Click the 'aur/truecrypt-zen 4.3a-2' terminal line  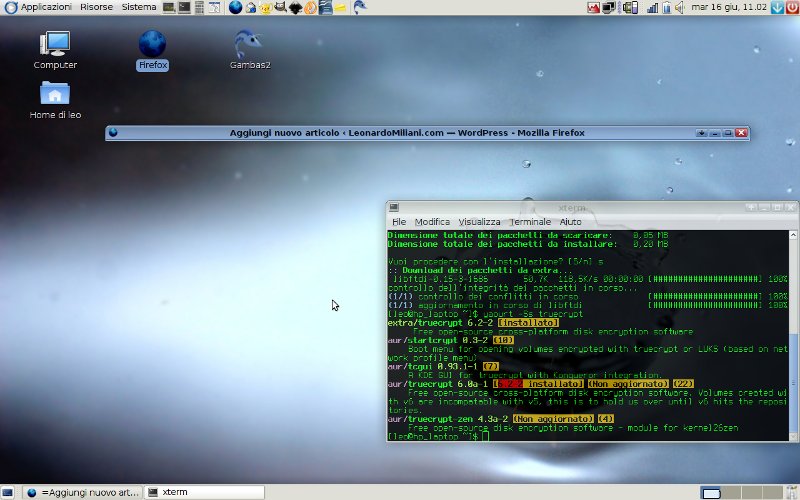point(501,419)
